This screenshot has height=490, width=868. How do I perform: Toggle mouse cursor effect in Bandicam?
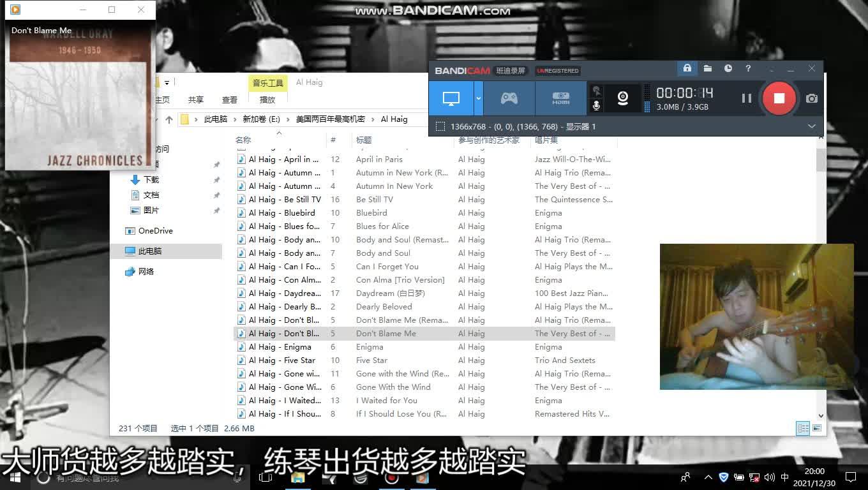597,91
